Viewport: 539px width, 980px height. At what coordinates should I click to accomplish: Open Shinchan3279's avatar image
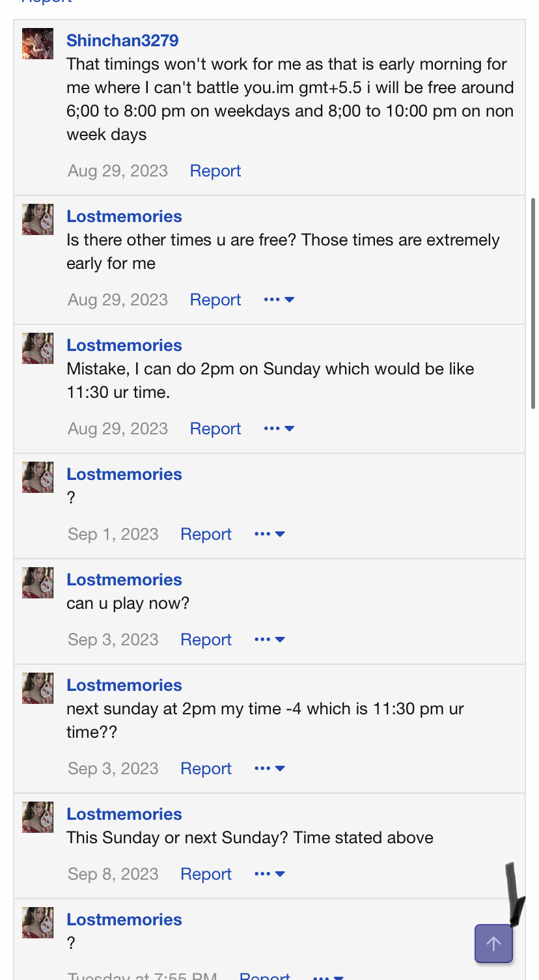point(38,44)
